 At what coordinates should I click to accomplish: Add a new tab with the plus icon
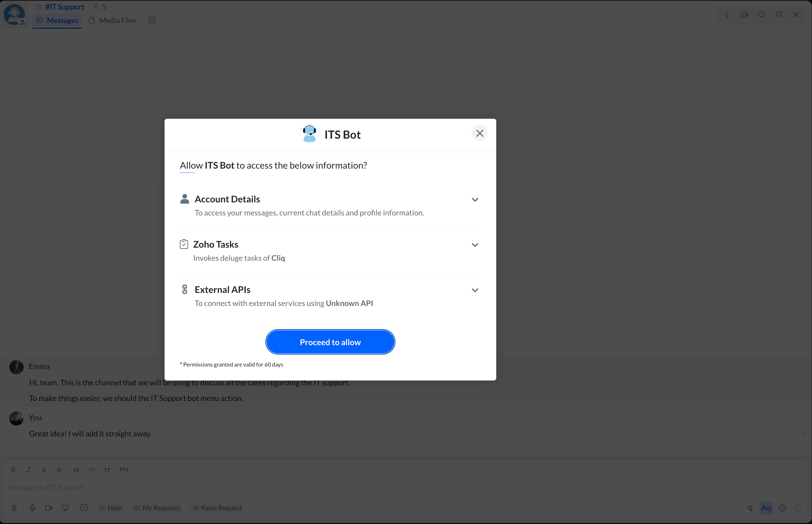(x=152, y=20)
